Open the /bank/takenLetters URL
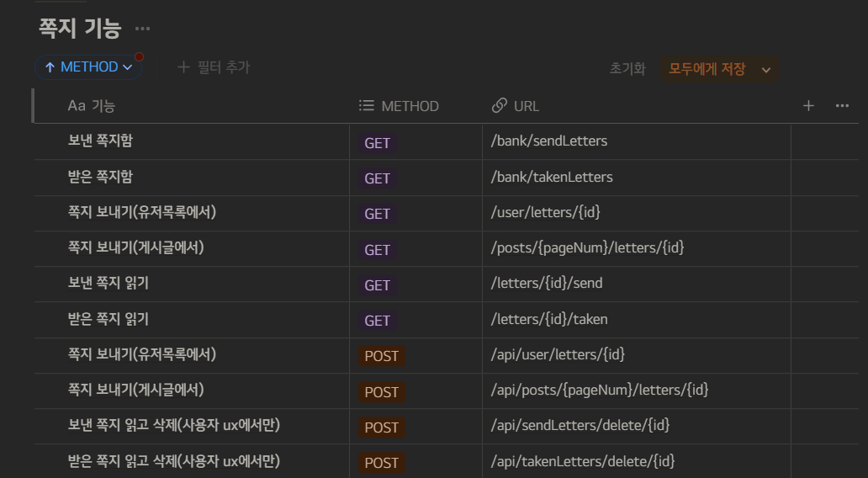Image resolution: width=868 pixels, height=478 pixels. [552, 177]
